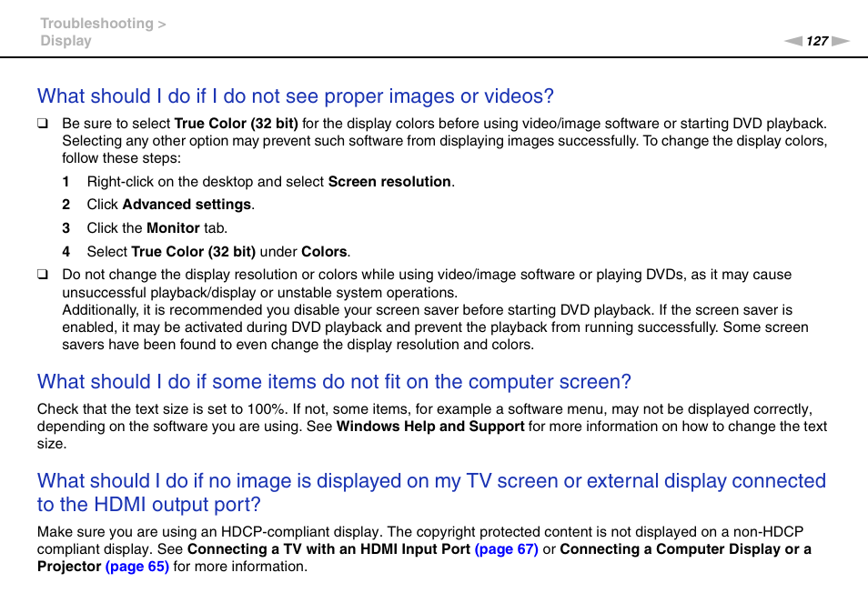
Task: Go to next page with right arrow
Action: 841,41
